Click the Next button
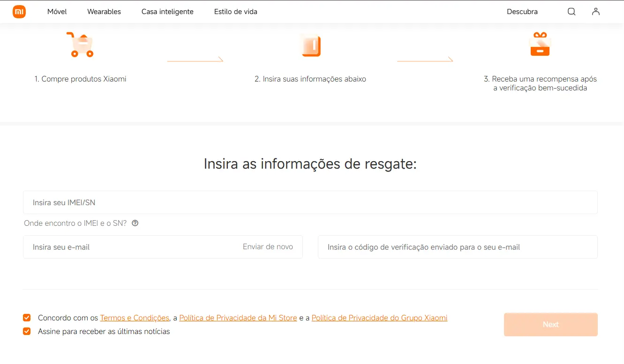 point(551,324)
